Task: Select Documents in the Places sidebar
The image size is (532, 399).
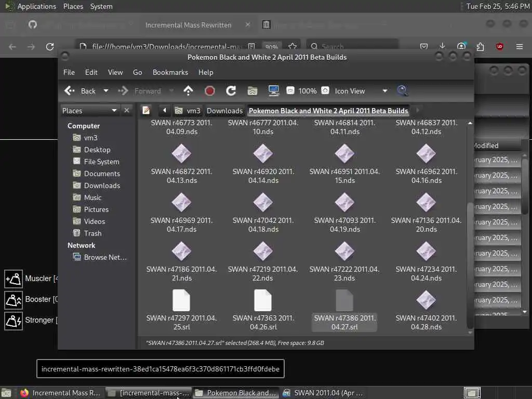Action: pyautogui.click(x=102, y=174)
